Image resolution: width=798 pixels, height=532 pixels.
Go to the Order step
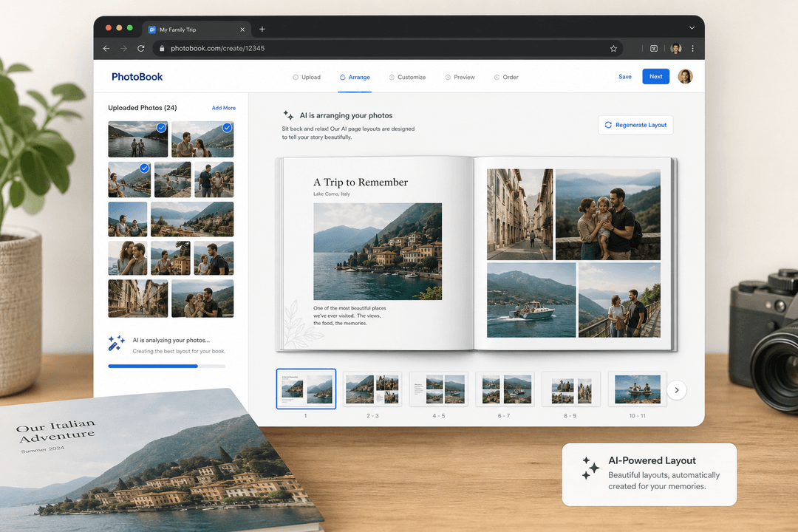pyautogui.click(x=506, y=78)
